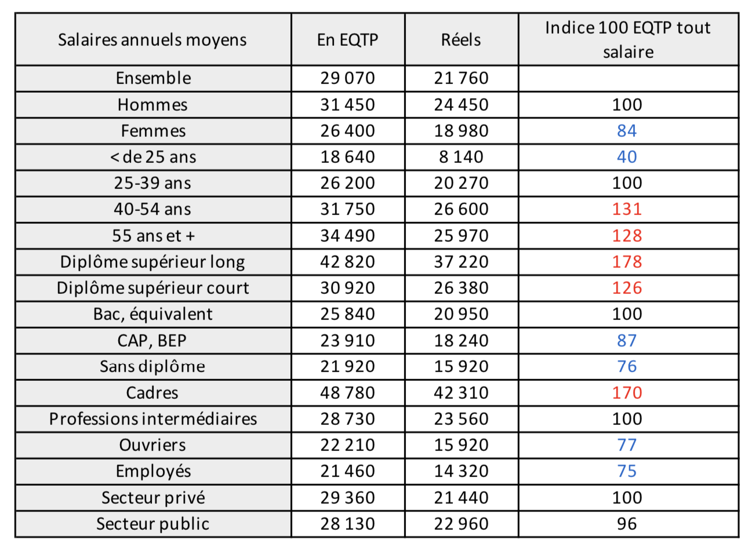This screenshot has height=553, width=756.
Task: Click the red index 178 cell
Action: pyautogui.click(x=627, y=262)
